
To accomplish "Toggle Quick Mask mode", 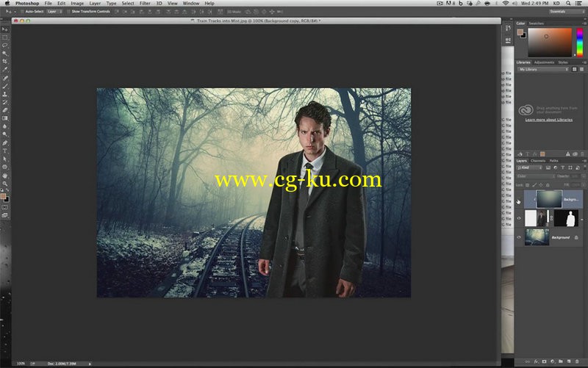I will (5, 207).
